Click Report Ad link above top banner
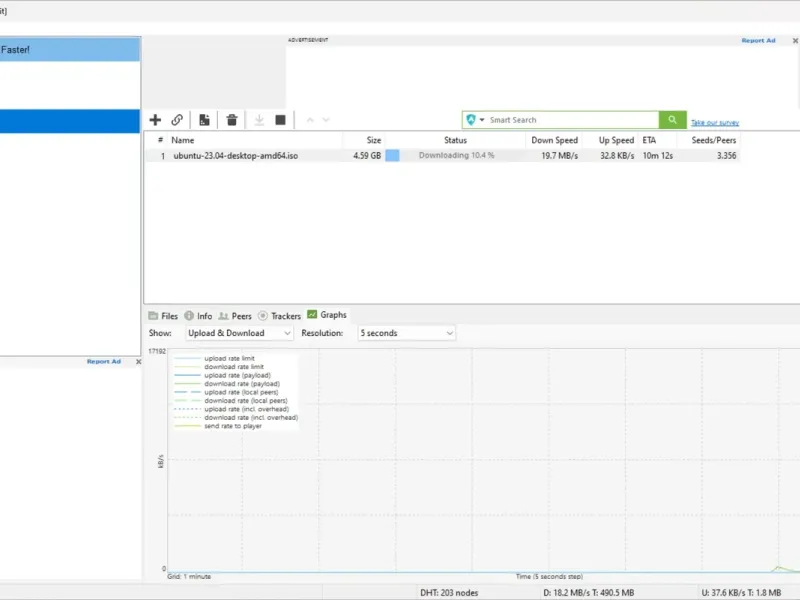This screenshot has width=800, height=600. (758, 40)
